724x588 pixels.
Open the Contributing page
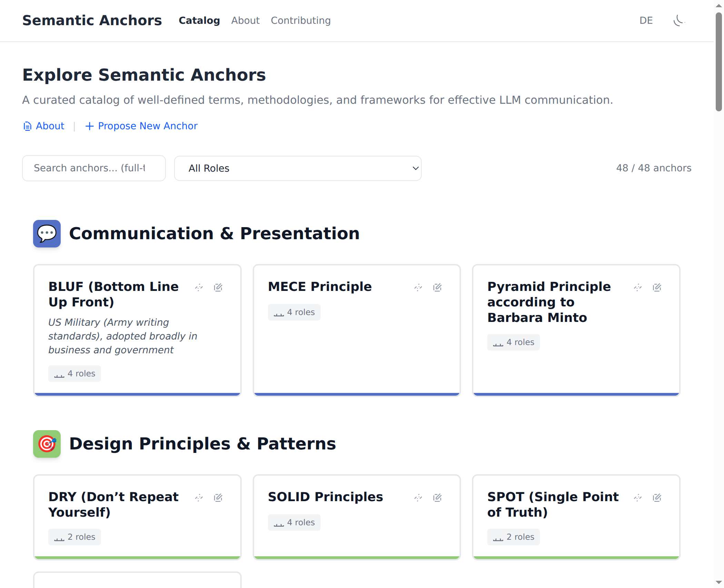[x=301, y=20]
